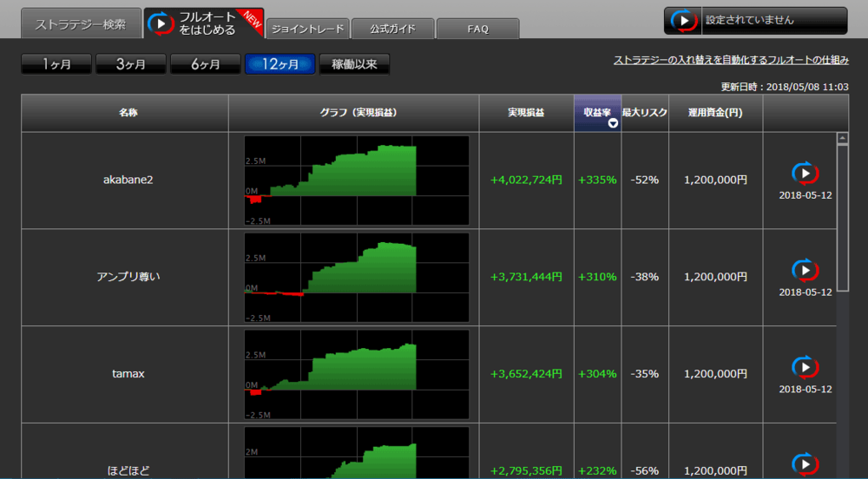868x479 pixels.
Task: Click the play icon in 設定されていません box
Action: pos(685,20)
